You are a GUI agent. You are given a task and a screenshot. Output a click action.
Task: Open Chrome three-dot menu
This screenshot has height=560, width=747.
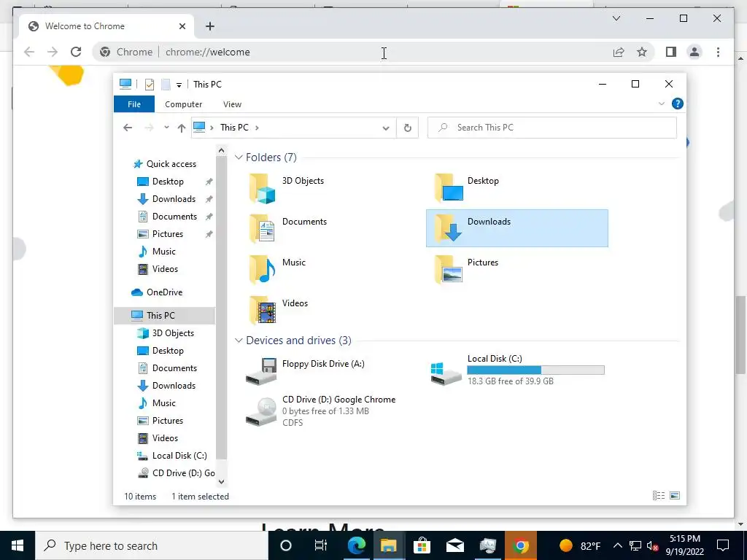coord(718,52)
